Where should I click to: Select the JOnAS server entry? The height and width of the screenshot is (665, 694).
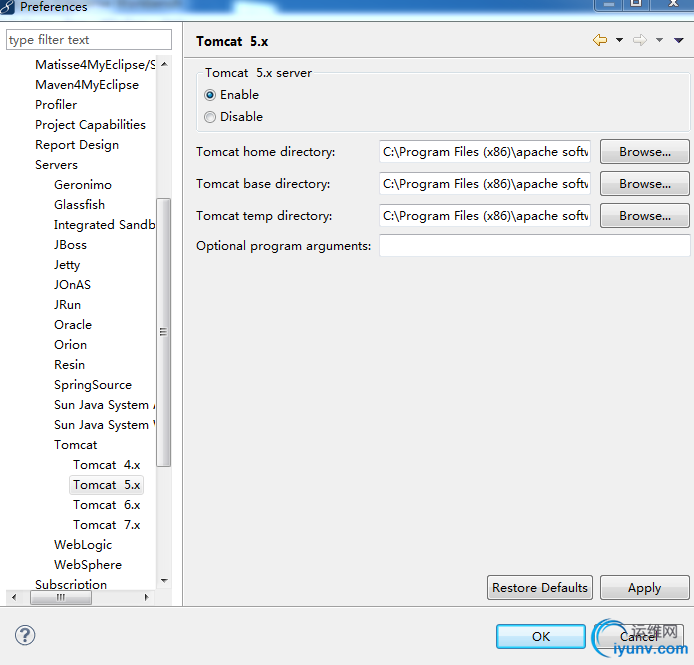tap(72, 285)
